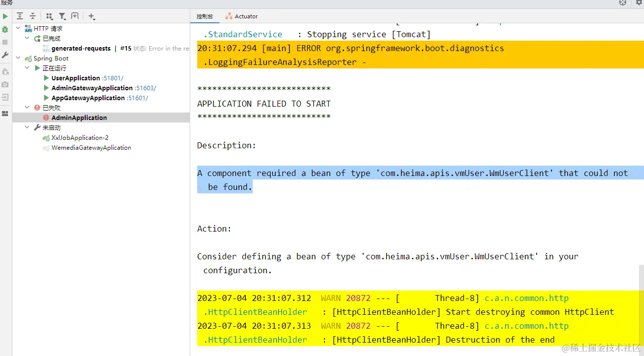This screenshot has height=356, width=644.
Task: Click the ERROR LoggingFailureAnalysisReporter log line
Action: (421, 55)
